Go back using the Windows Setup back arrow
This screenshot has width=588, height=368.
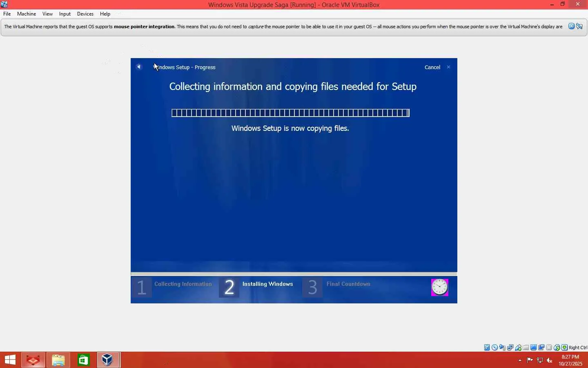click(139, 67)
